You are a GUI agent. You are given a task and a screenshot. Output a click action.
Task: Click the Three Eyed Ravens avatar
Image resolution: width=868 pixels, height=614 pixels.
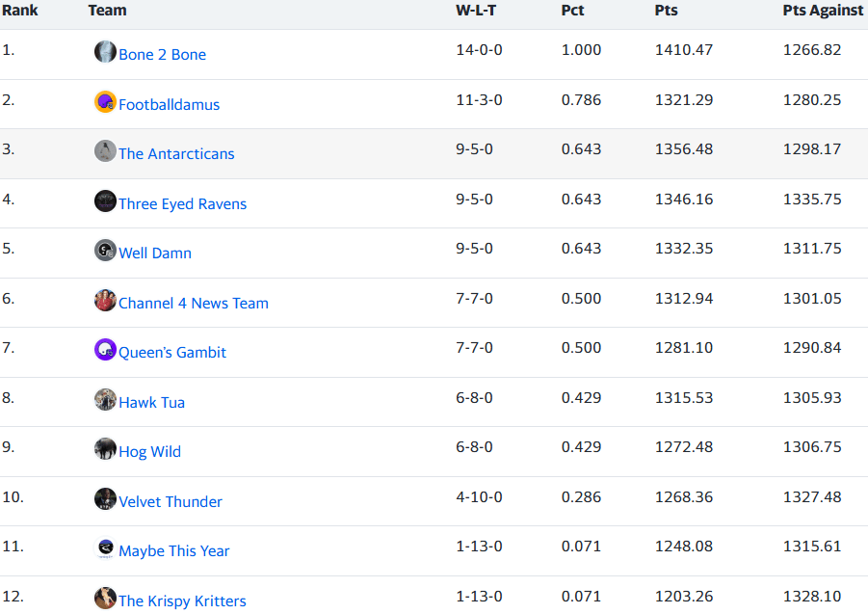point(105,201)
